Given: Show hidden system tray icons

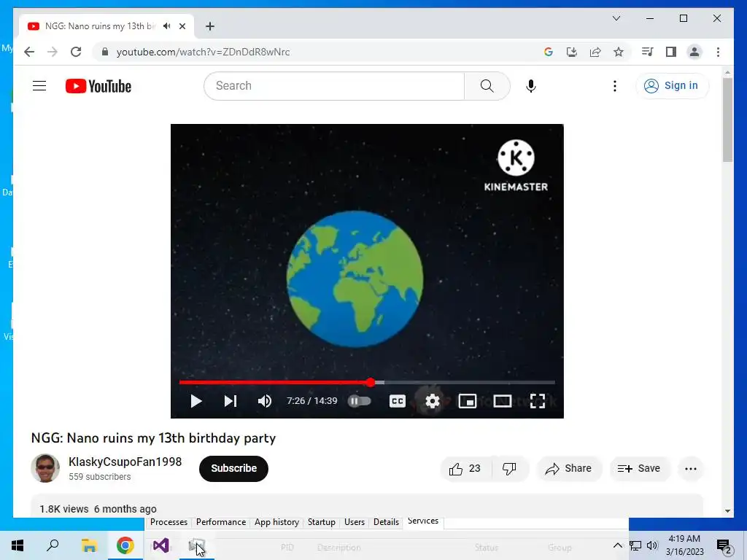Looking at the screenshot, I should (617, 545).
